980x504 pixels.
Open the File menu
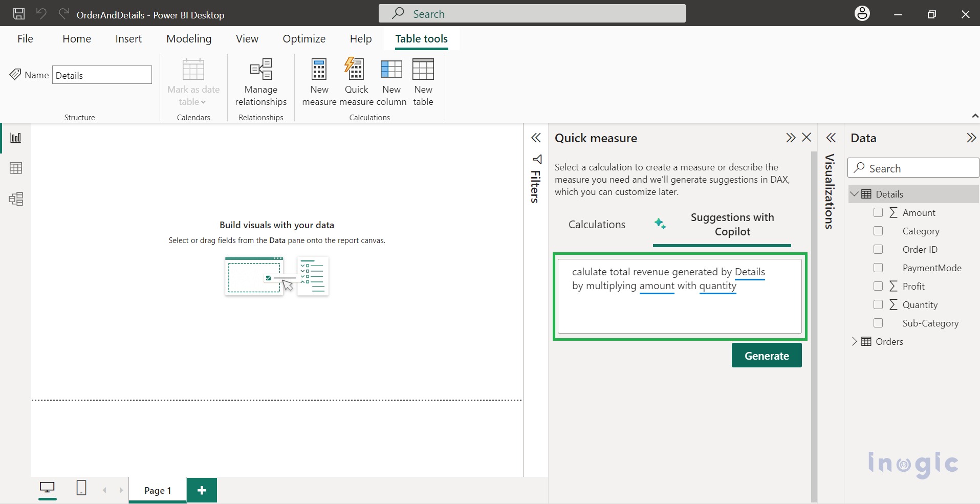pos(25,39)
